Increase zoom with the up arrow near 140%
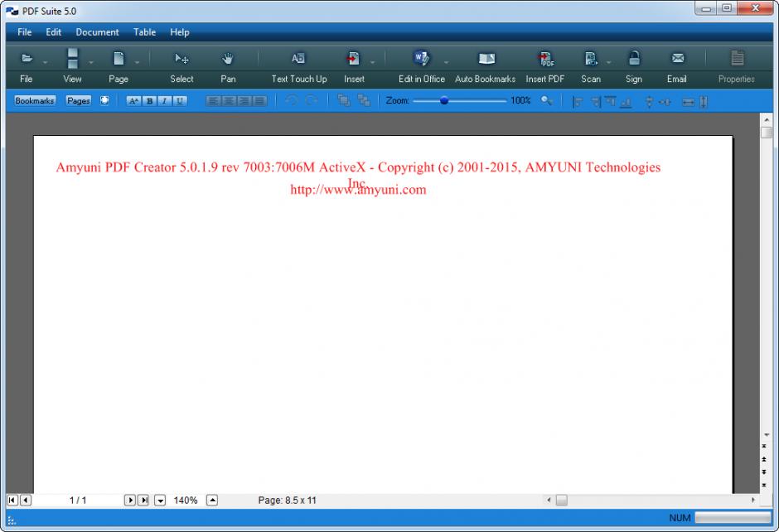 [212, 500]
